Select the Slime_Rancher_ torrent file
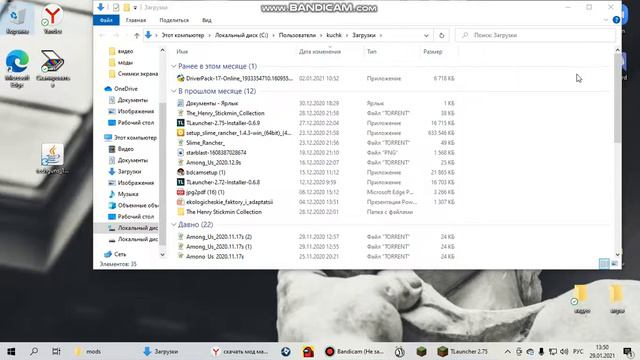This screenshot has width=640, height=360. click(x=205, y=143)
